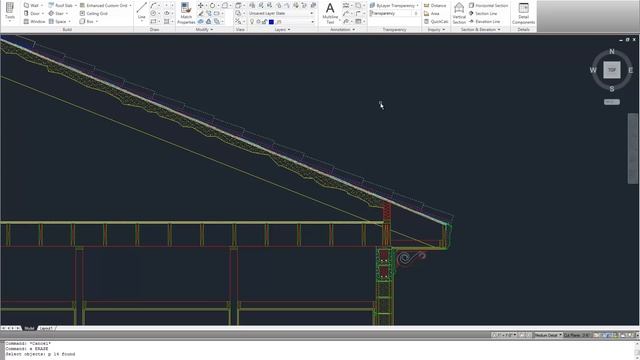Select the Enhanced Custom Grid tool
The image size is (640, 360).
coord(104,5)
